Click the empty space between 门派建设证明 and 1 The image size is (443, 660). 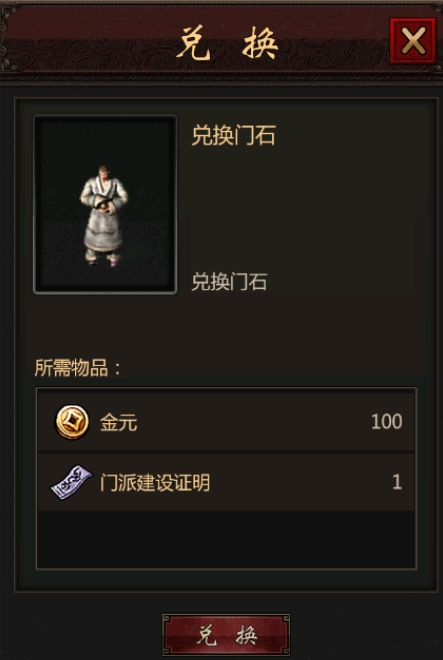301,482
